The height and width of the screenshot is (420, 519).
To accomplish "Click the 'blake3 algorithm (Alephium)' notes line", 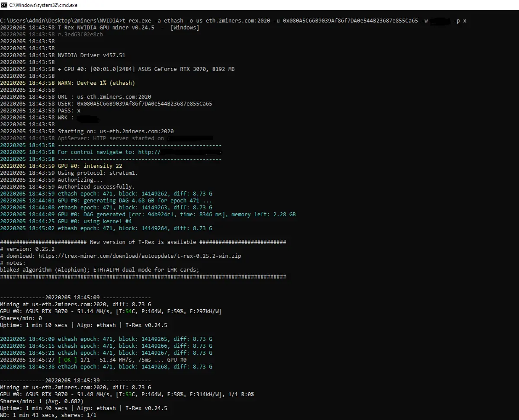I will point(99,270).
